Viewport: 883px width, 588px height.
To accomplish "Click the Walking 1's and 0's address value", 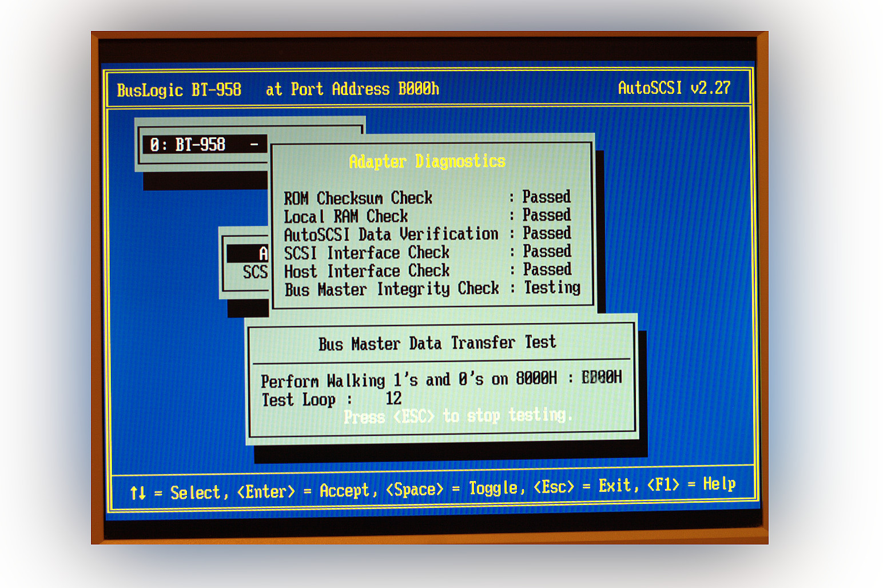I will point(601,378).
